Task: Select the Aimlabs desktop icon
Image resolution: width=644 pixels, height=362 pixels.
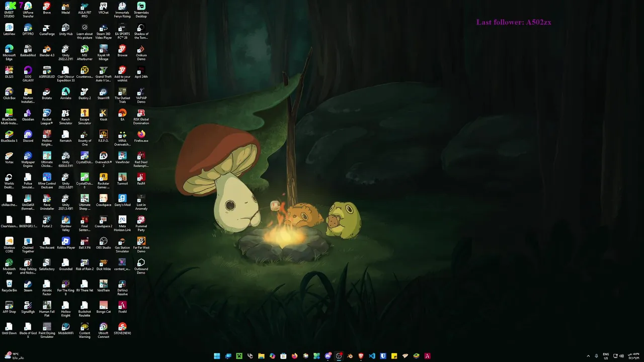Action: [x=66, y=94]
